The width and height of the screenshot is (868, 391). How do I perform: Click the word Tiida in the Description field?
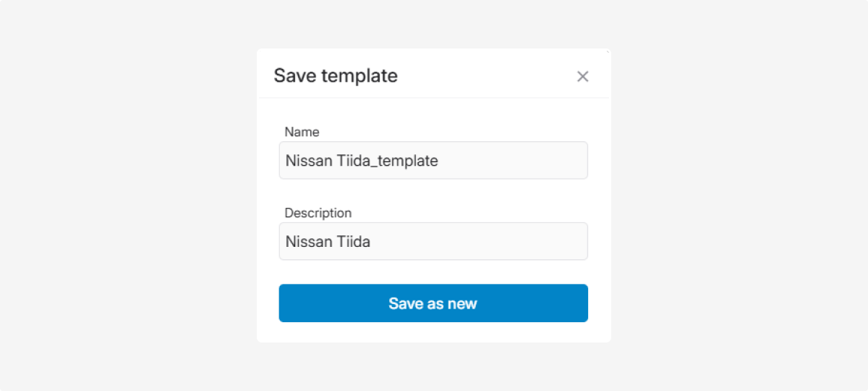point(354,242)
